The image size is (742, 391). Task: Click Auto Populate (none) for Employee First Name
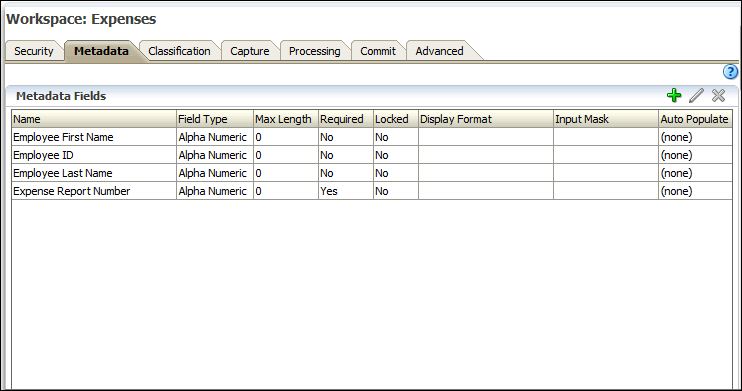pyautogui.click(x=676, y=137)
